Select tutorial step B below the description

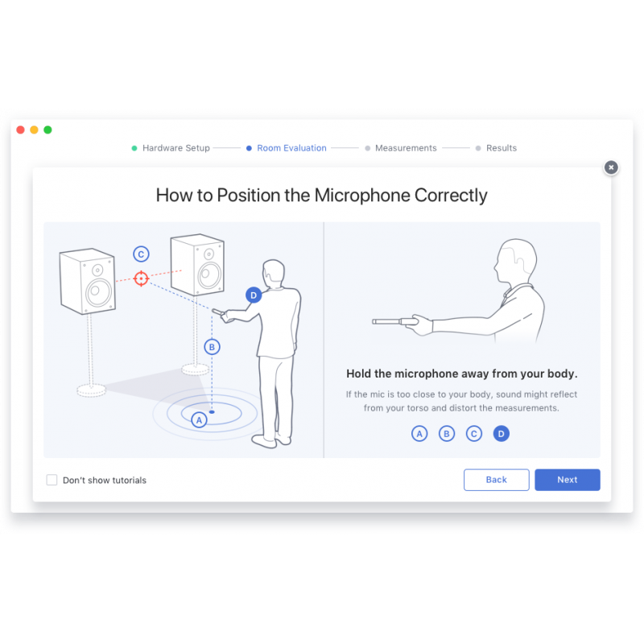(x=447, y=434)
